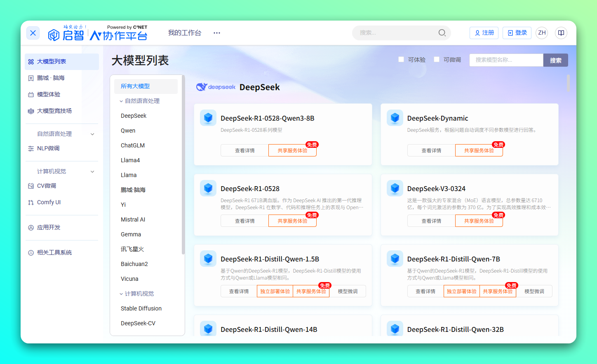Click the three-dot more menu icon

(217, 33)
